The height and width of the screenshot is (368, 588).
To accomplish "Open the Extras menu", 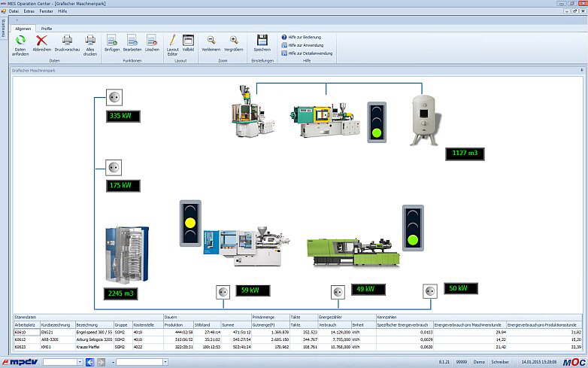I will [29, 11].
